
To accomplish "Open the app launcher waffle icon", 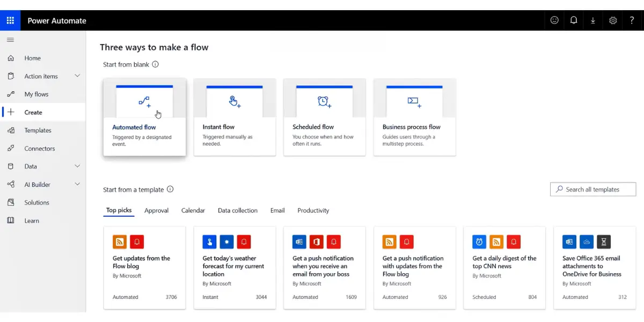I will point(10,20).
